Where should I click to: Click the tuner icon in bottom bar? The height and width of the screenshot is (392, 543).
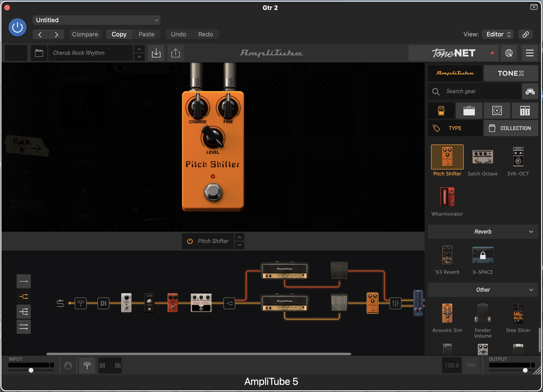click(x=87, y=365)
